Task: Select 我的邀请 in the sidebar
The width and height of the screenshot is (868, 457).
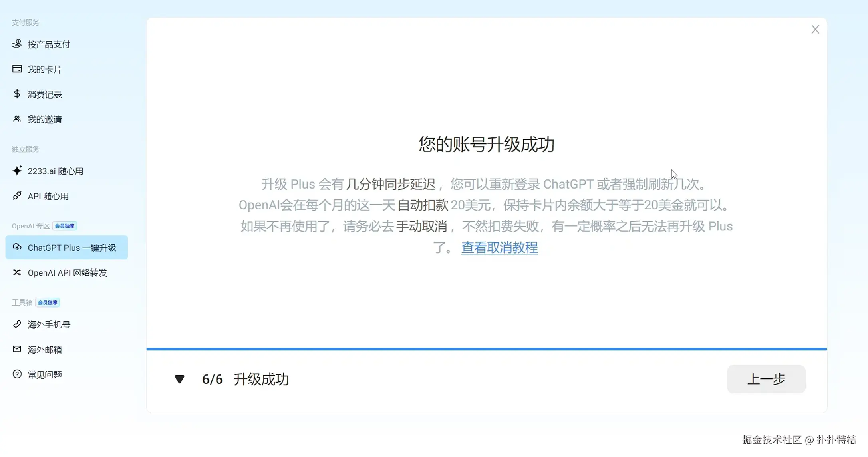Action: pos(45,119)
